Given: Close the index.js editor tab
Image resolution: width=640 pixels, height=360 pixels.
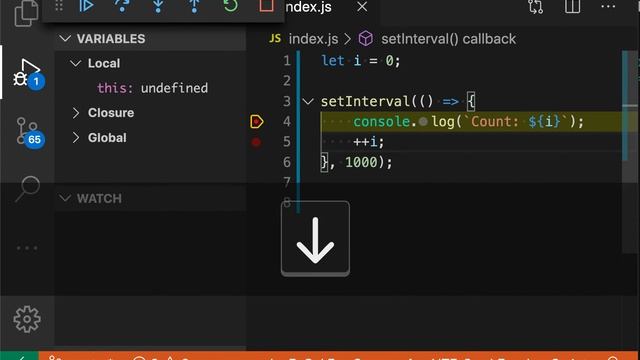Looking at the screenshot, I should click(x=362, y=7).
